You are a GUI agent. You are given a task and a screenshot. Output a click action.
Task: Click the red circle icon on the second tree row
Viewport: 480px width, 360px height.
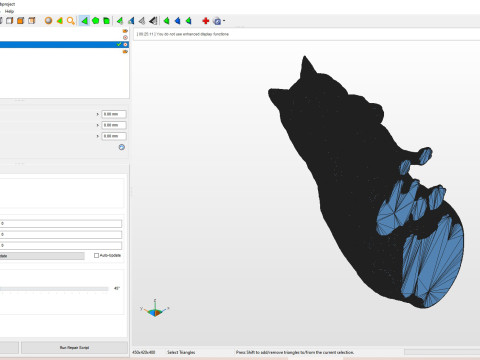point(125,38)
